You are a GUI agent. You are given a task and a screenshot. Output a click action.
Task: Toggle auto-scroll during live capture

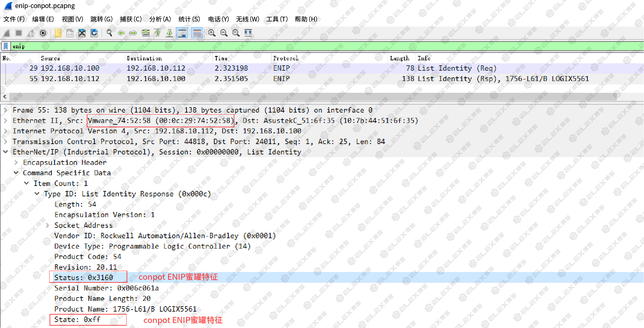(x=182, y=33)
